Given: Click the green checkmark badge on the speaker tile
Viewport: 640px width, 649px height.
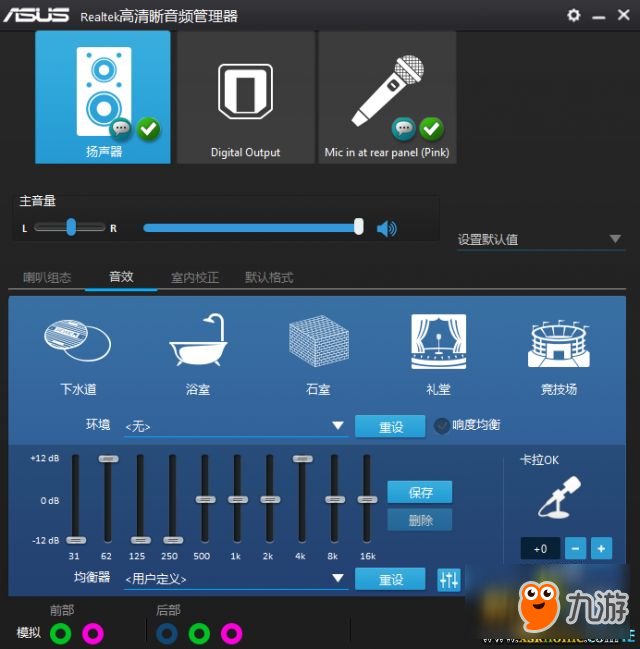Looking at the screenshot, I should [x=148, y=129].
